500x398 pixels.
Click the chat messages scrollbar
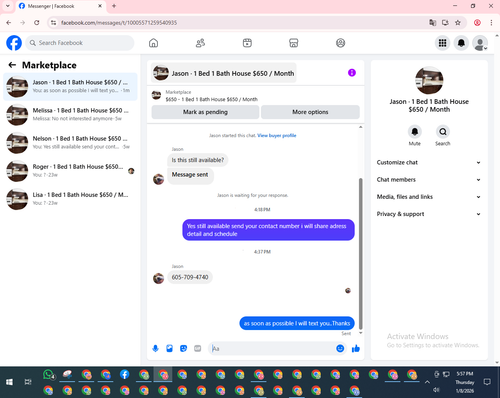pyautogui.click(x=360, y=254)
